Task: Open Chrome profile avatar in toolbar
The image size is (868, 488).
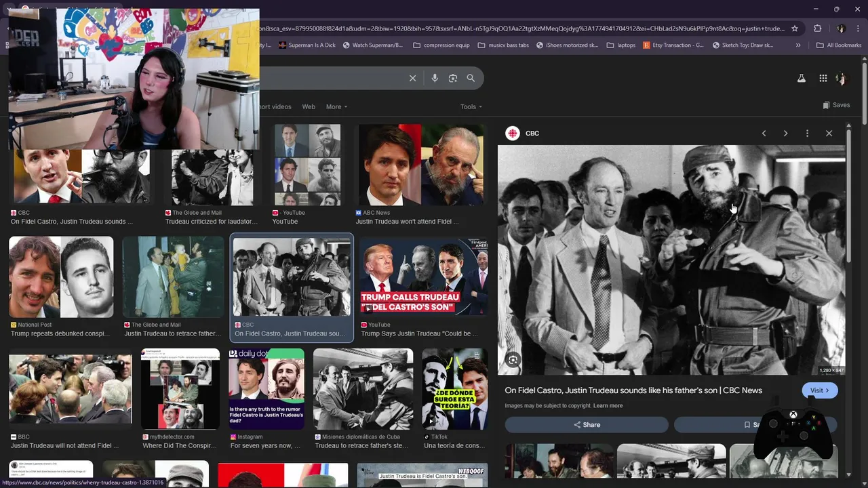Action: point(841,28)
